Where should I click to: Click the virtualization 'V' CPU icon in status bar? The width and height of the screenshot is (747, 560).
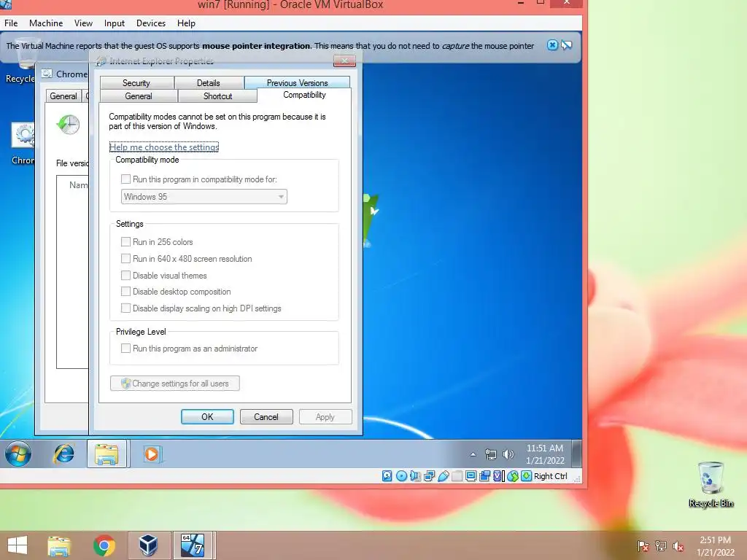(498, 475)
